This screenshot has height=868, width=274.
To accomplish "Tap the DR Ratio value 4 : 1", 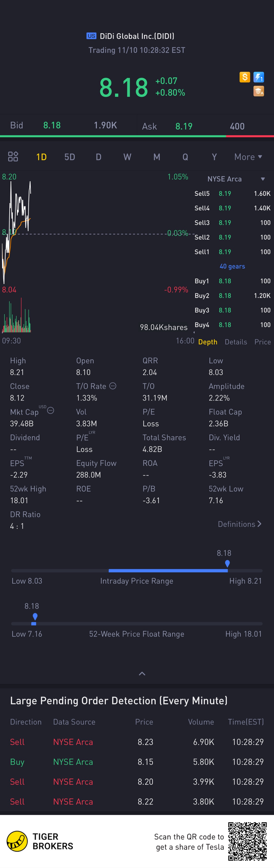I will [17, 526].
